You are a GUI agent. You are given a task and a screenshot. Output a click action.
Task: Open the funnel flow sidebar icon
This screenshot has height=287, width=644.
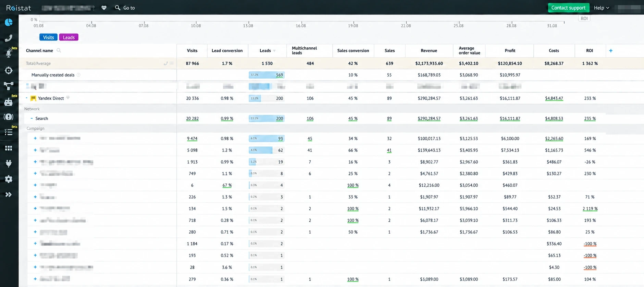pyautogui.click(x=9, y=85)
